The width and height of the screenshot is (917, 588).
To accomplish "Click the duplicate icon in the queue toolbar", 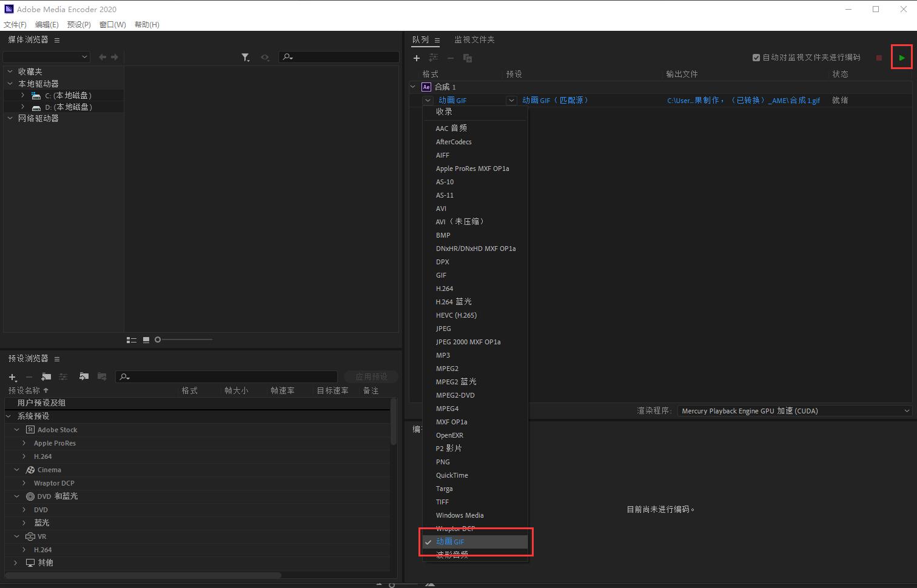I will 468,58.
